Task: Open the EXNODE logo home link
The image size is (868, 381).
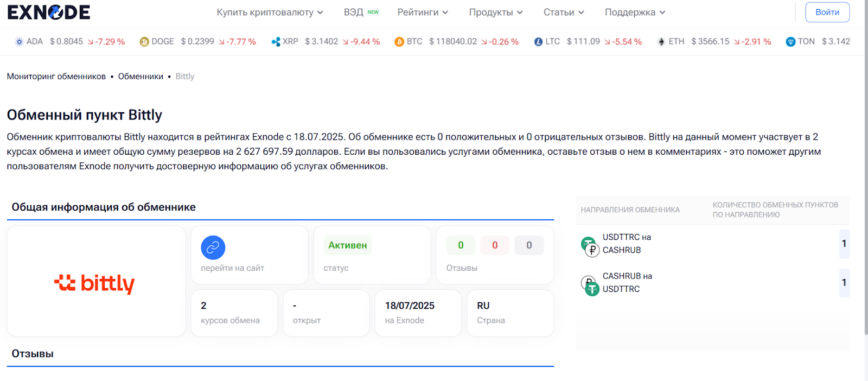Action: point(49,12)
